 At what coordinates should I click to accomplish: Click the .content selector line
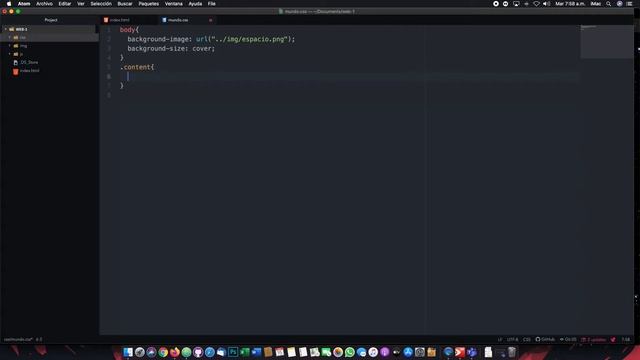click(x=137, y=67)
